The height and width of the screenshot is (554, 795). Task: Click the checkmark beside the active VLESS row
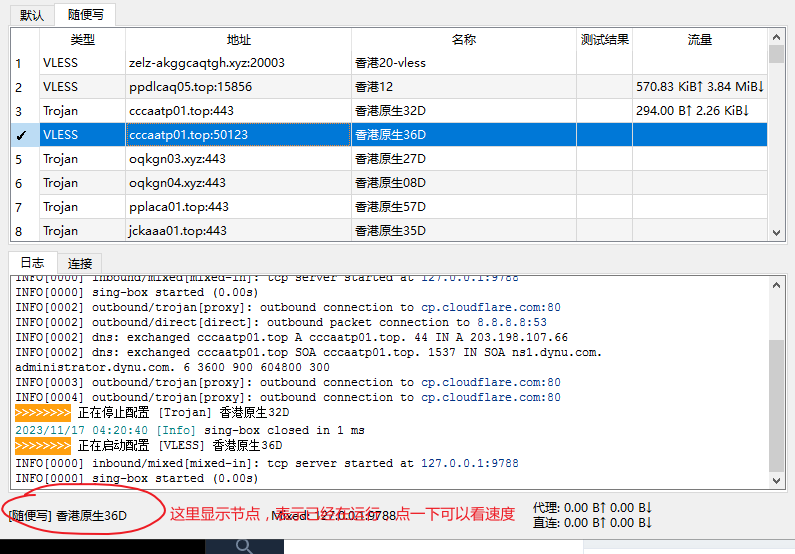21,135
